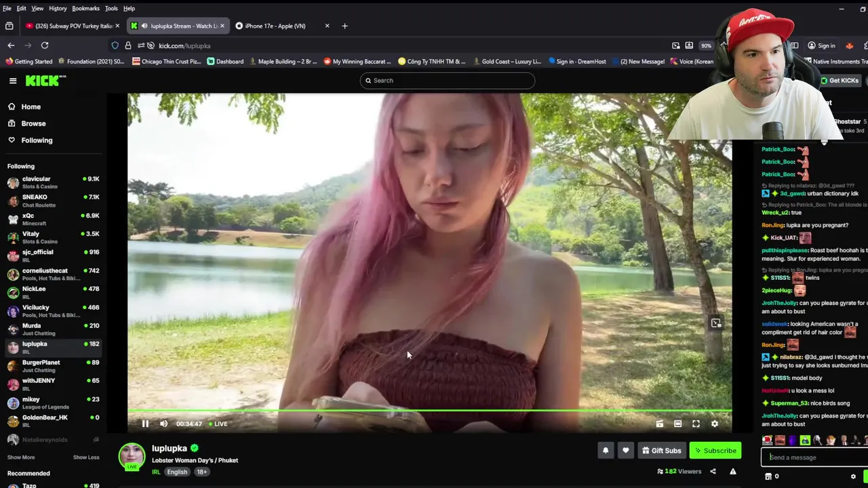Screen dimensions: 868x488
Task: Open BurgerPlanet channel in sidebar
Action: (x=53, y=365)
